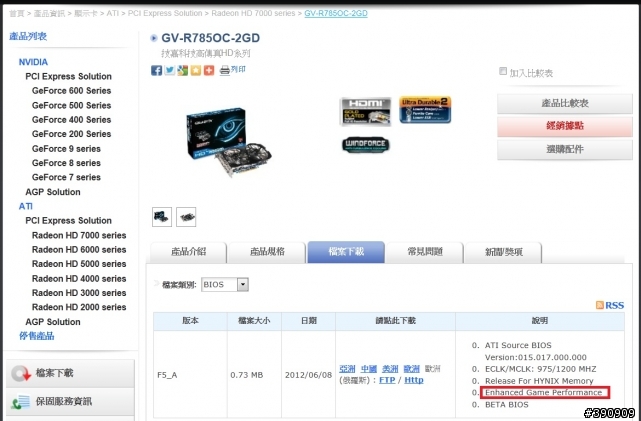Click the 2012/06/08 date cell
The height and width of the screenshot is (421, 641).
coord(308,375)
